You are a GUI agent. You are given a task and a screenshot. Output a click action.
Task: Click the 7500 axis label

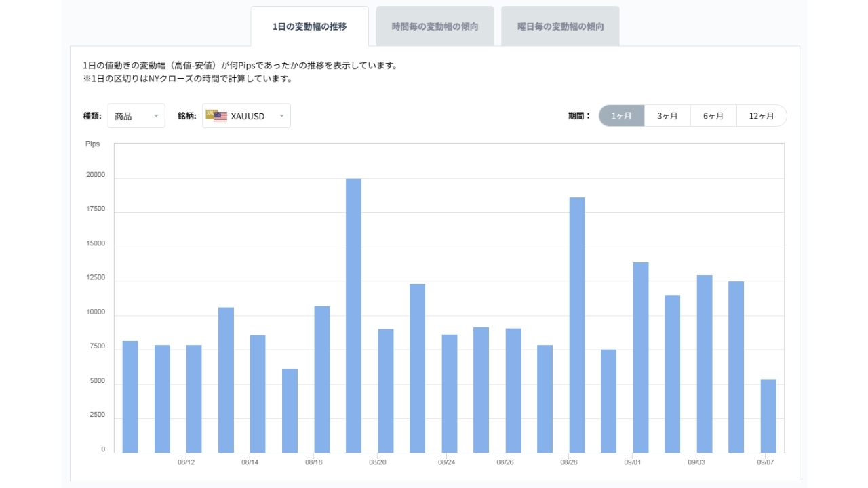tap(98, 346)
